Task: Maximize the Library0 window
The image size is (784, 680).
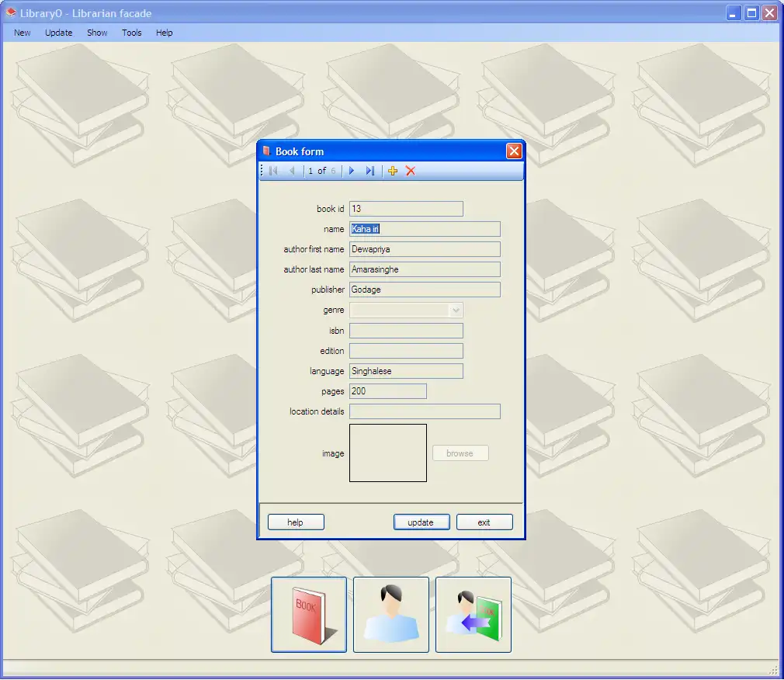Action: tap(751, 13)
